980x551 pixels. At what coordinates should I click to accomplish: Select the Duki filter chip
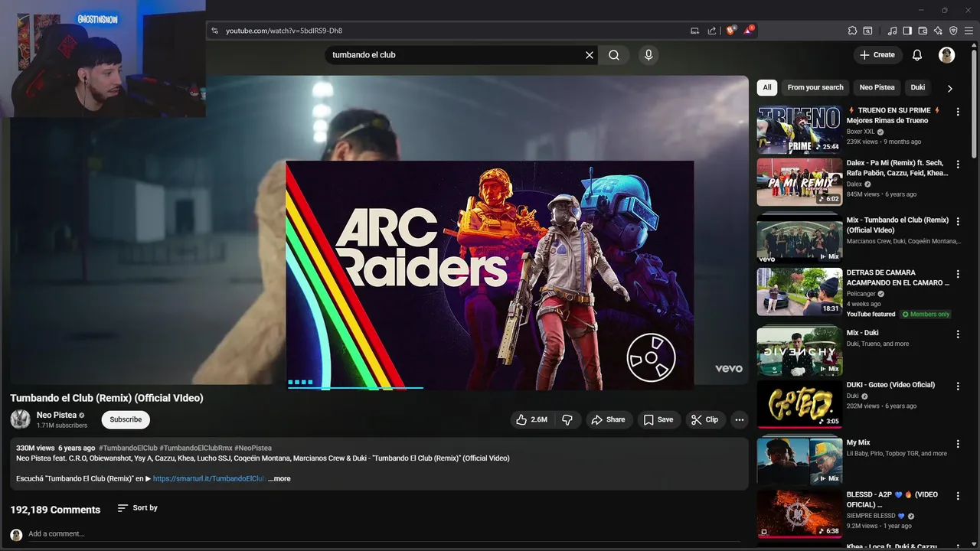[918, 87]
